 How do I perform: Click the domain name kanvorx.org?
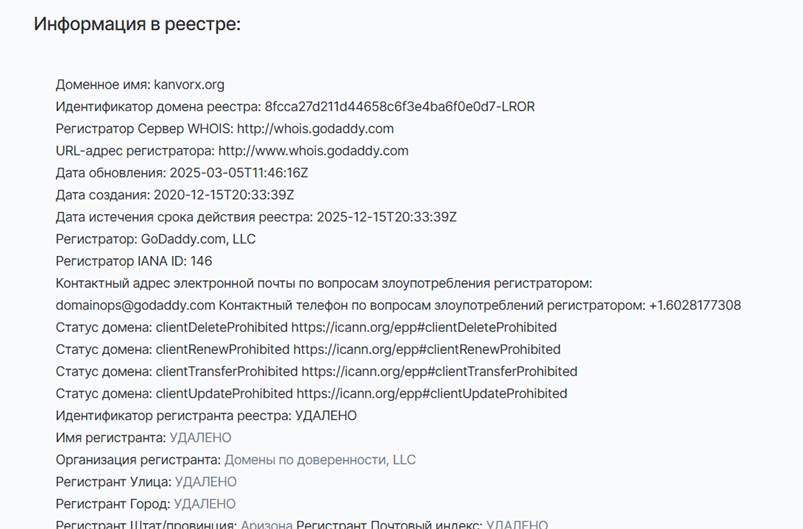tap(189, 84)
